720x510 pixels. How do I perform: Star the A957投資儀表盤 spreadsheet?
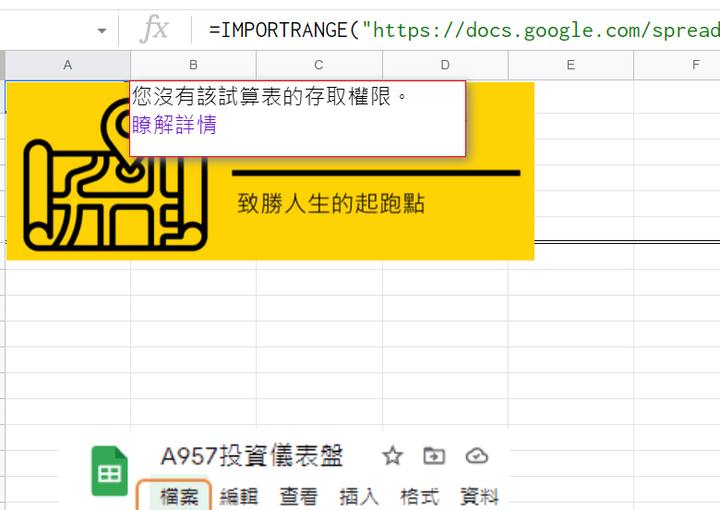(392, 456)
